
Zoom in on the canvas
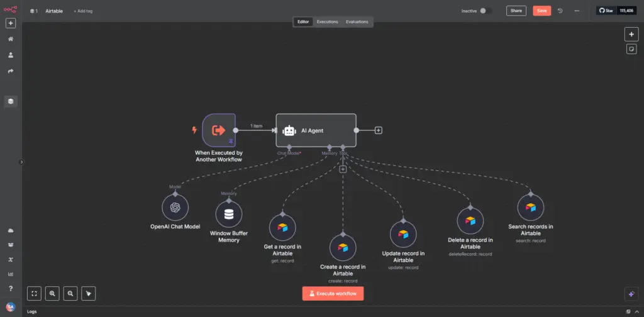[x=52, y=293]
